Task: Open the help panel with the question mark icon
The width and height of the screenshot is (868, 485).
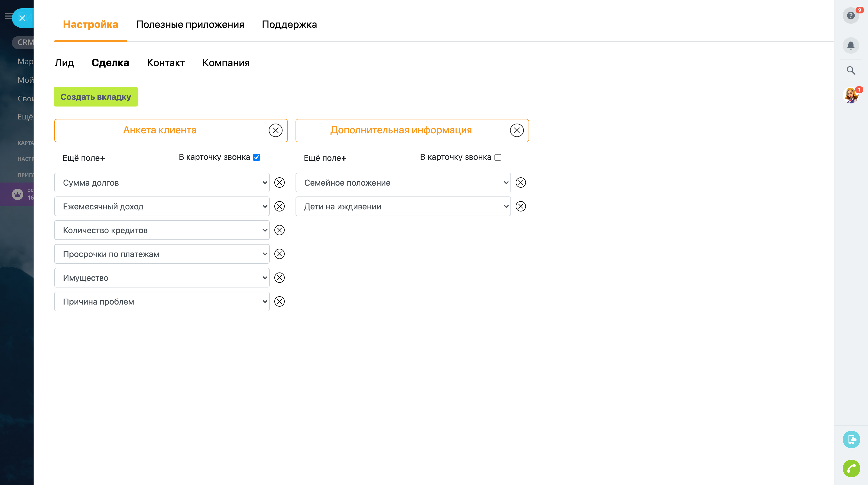Action: 850,15
